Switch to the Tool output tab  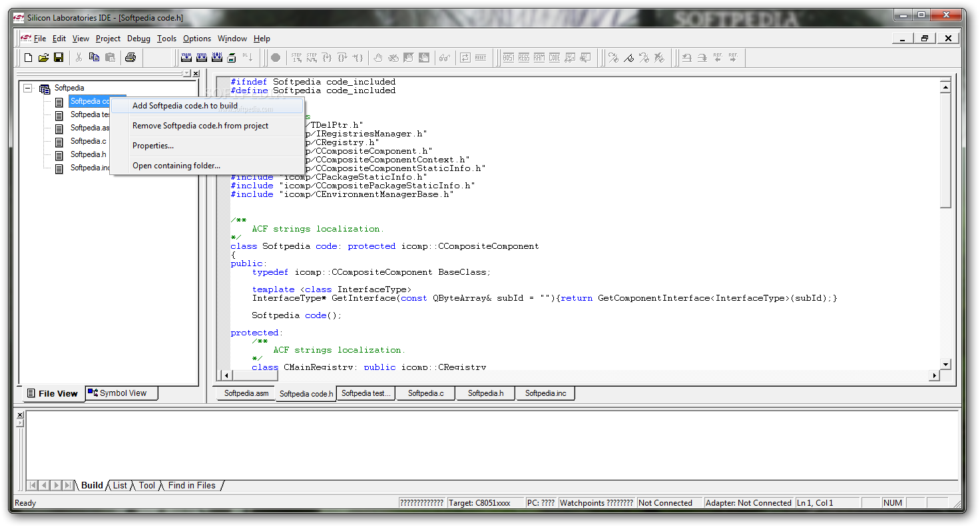click(147, 486)
